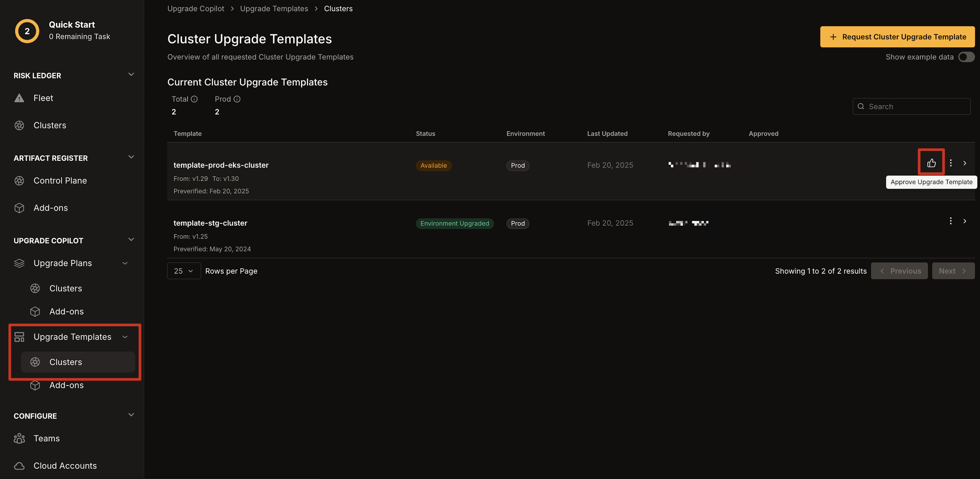Click the thumbs-up Approve Upgrade Template icon
The height and width of the screenshot is (479, 980).
[931, 163]
